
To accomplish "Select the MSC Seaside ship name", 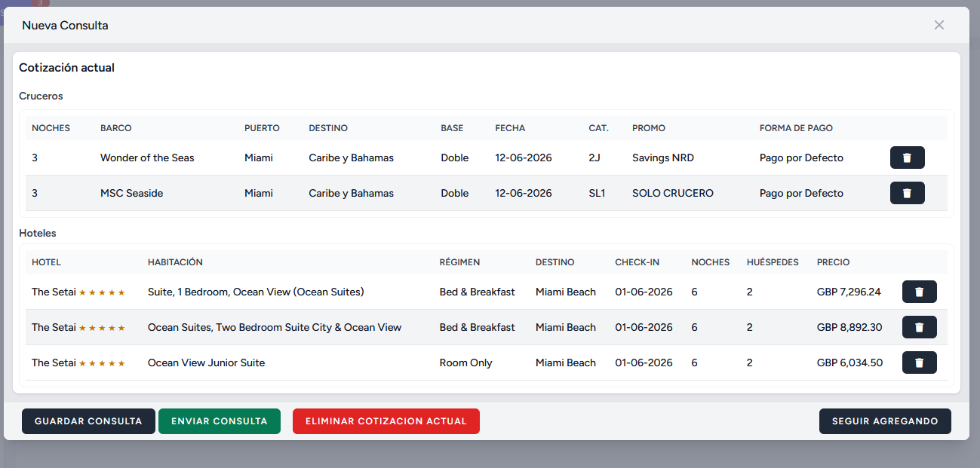I will pyautogui.click(x=131, y=193).
